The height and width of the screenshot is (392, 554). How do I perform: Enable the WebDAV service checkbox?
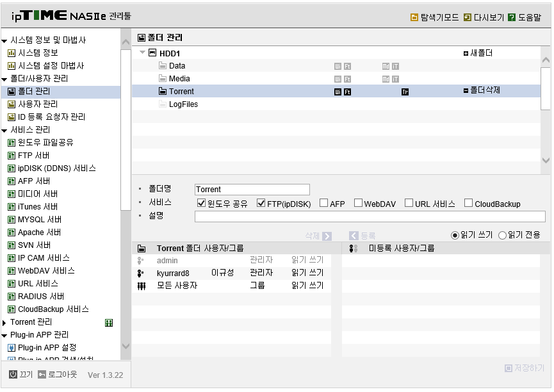[358, 203]
